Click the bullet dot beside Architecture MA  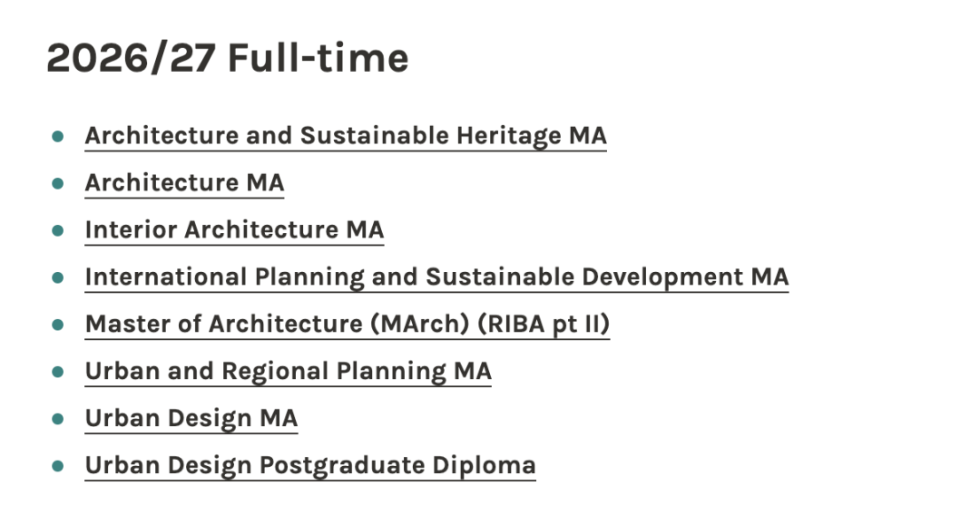(x=58, y=183)
